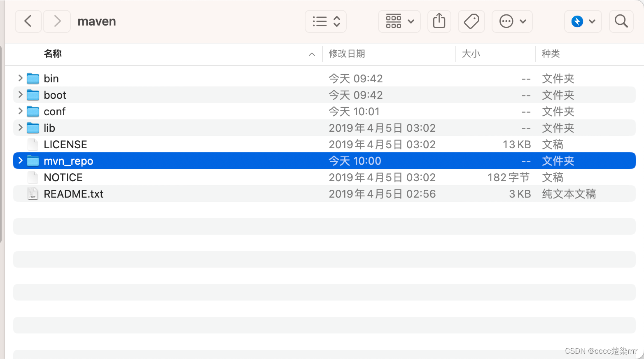Toggle the sort direction caret in name column
The height and width of the screenshot is (359, 644).
tap(312, 54)
